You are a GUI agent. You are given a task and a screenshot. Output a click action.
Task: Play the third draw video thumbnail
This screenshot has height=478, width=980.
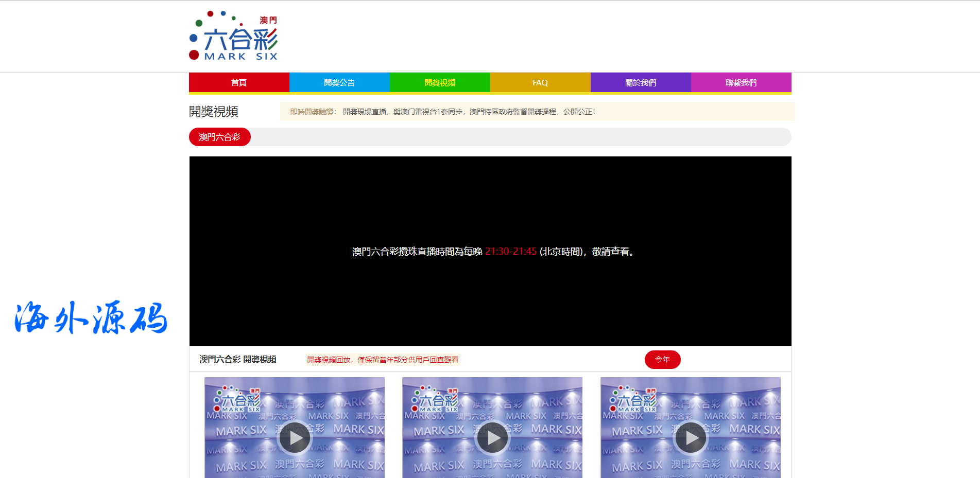click(x=691, y=438)
